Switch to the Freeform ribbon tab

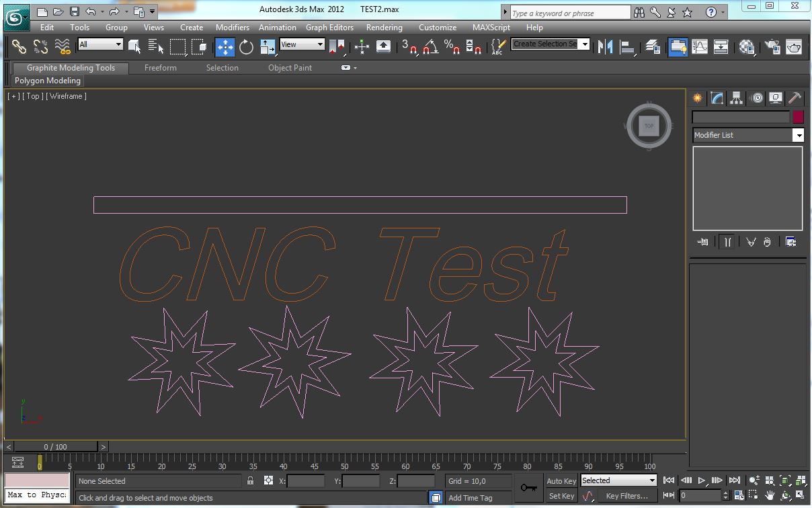160,68
